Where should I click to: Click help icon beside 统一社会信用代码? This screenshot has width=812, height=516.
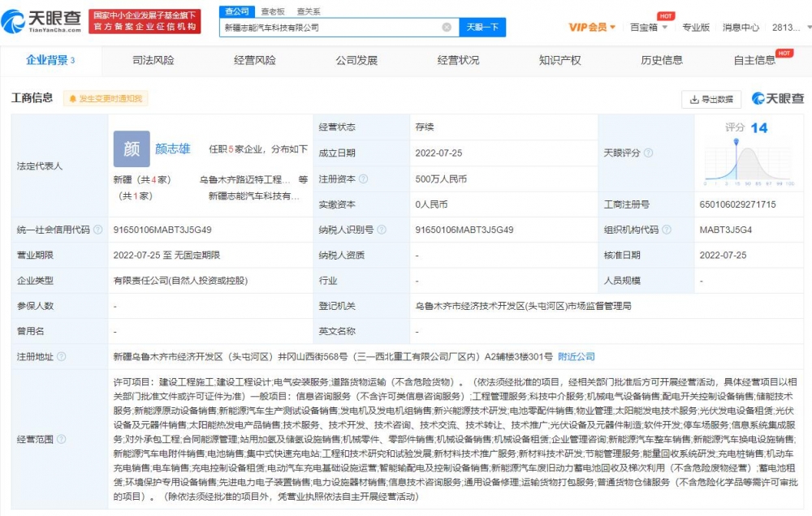(97, 230)
